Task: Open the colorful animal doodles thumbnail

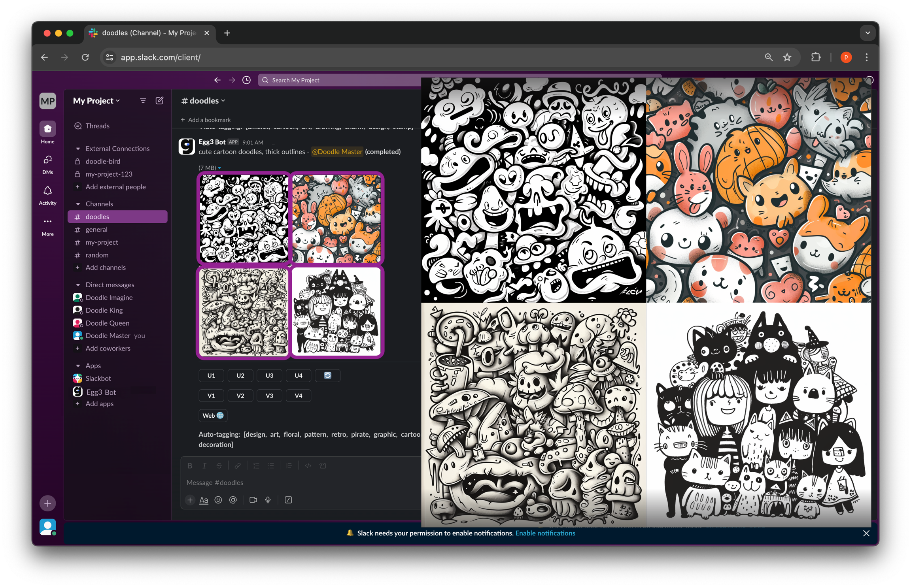Action: tap(336, 219)
